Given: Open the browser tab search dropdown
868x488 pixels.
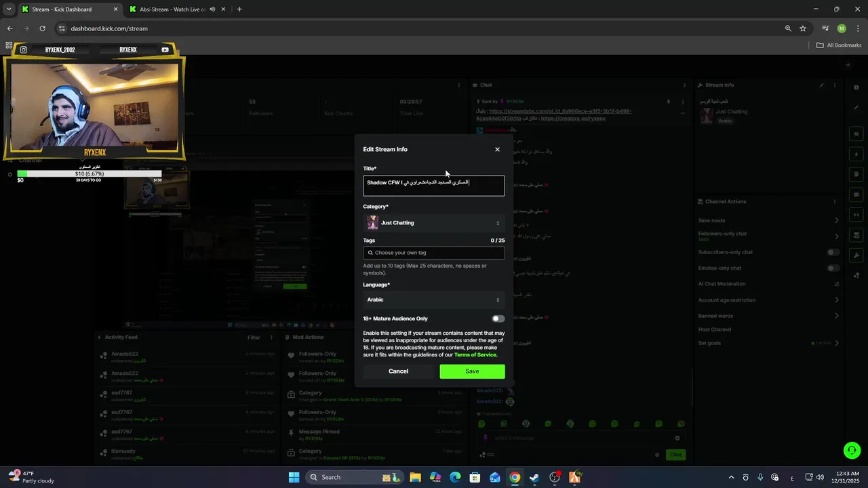Looking at the screenshot, I should [9, 9].
